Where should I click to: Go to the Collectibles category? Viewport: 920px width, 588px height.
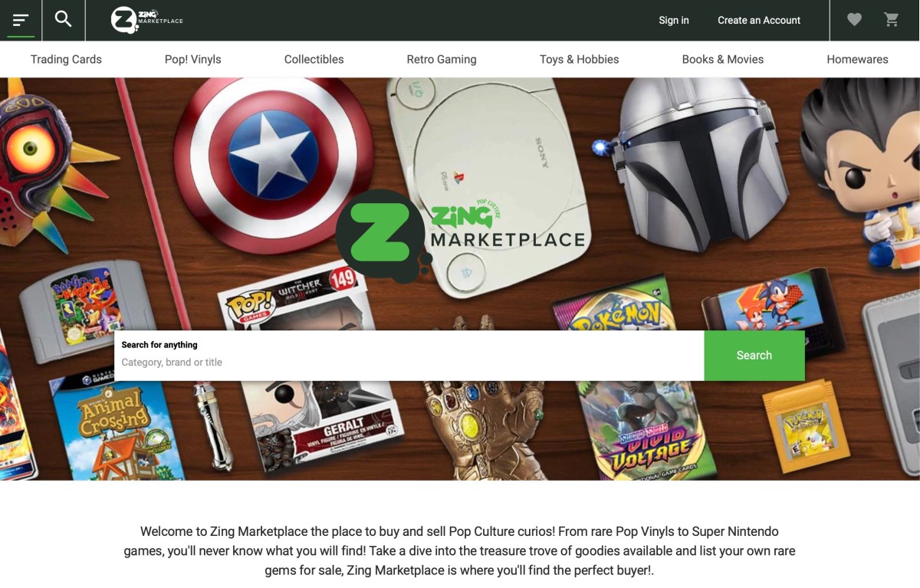click(314, 59)
